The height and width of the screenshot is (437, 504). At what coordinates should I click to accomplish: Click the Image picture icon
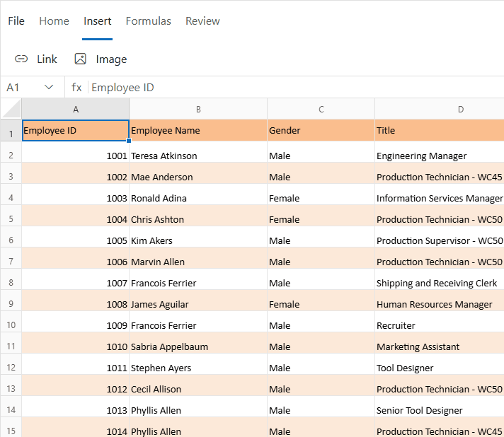tap(81, 59)
